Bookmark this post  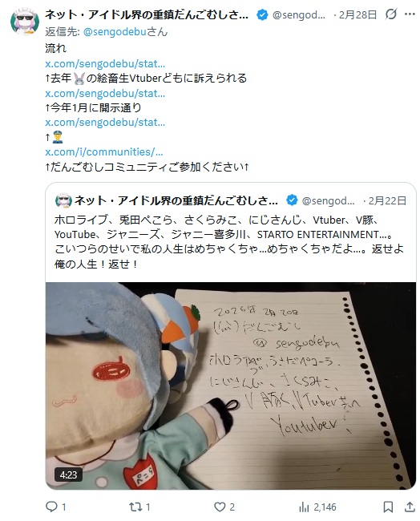click(x=388, y=507)
